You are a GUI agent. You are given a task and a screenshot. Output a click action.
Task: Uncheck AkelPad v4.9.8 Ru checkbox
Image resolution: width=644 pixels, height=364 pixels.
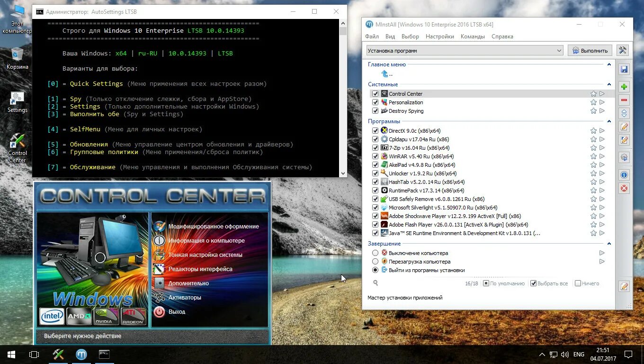click(376, 165)
